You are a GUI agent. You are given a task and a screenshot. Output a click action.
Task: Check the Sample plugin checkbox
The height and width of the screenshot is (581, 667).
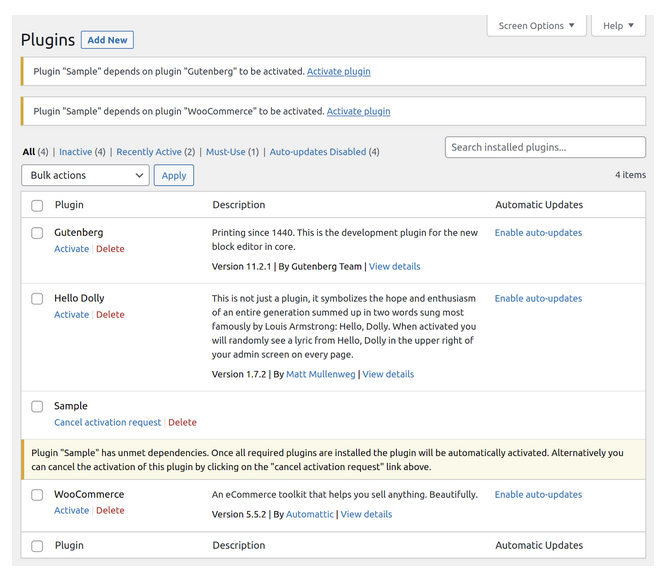point(37,406)
